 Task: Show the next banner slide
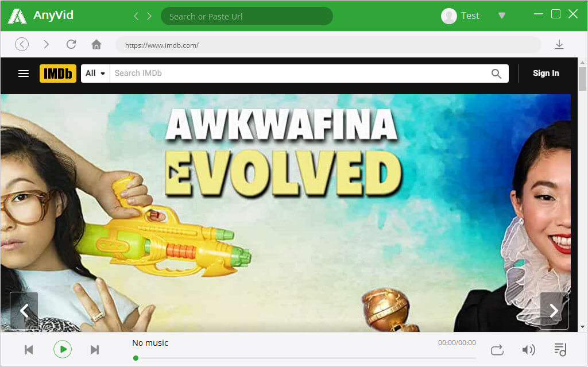pyautogui.click(x=554, y=311)
